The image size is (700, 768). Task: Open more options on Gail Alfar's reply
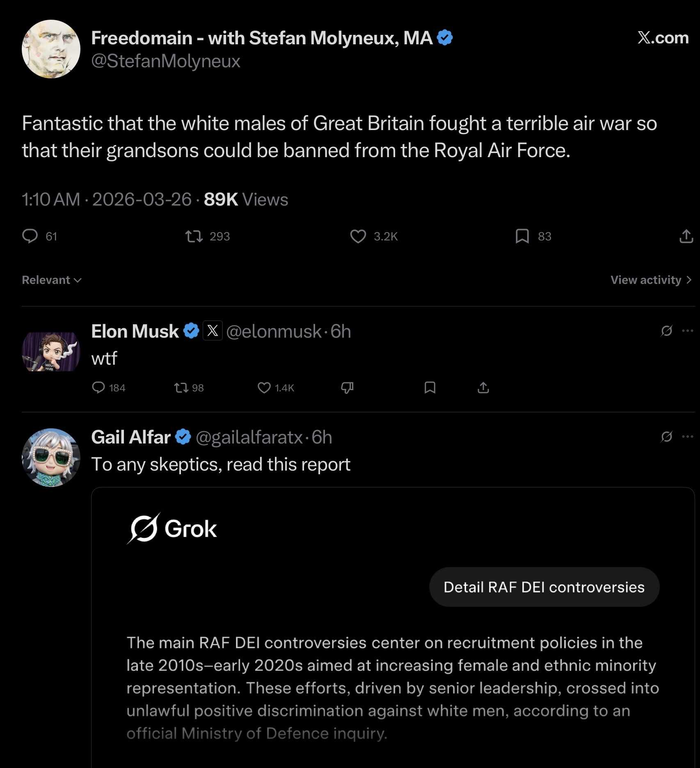[x=687, y=437]
